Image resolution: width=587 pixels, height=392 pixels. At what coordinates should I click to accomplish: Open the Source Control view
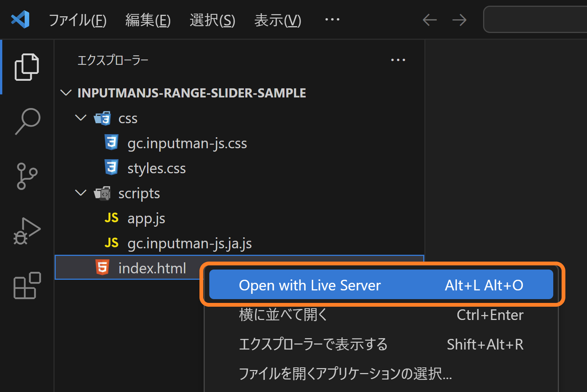point(27,176)
